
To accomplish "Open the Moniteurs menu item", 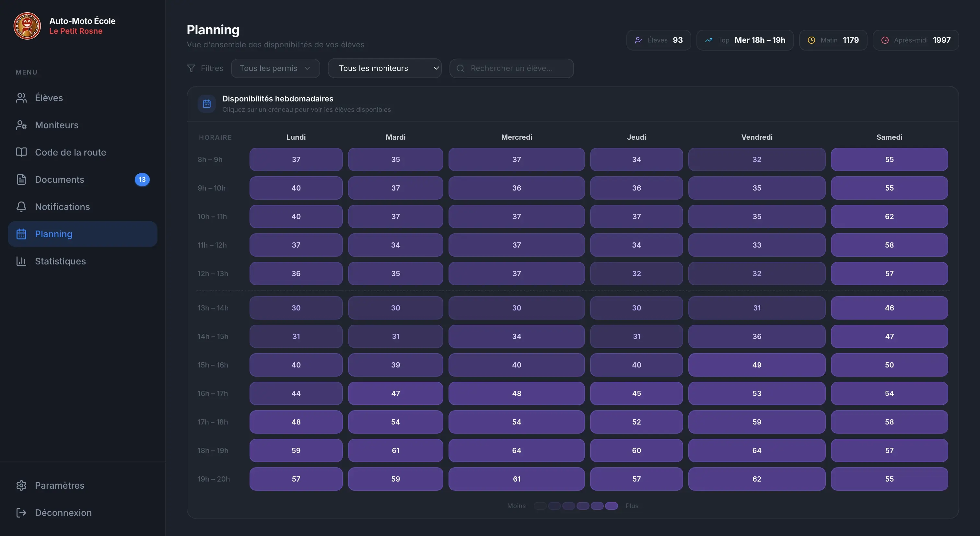I will pos(83,125).
